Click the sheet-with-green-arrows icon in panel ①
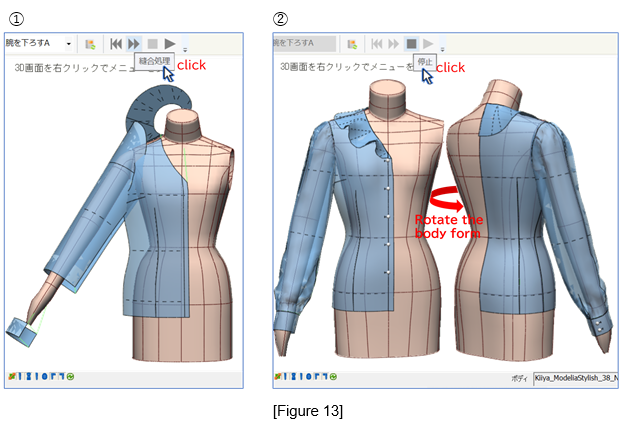 90,44
